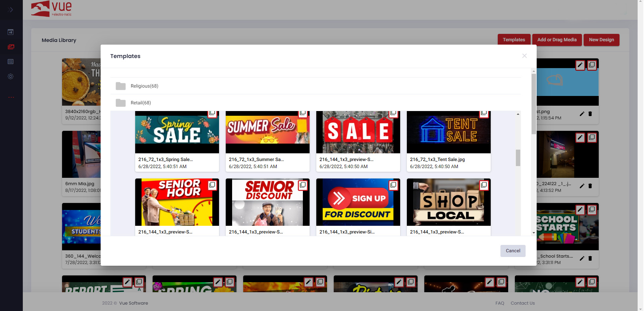This screenshot has width=644, height=311.
Task: Open the FAQ link
Action: 499,303
